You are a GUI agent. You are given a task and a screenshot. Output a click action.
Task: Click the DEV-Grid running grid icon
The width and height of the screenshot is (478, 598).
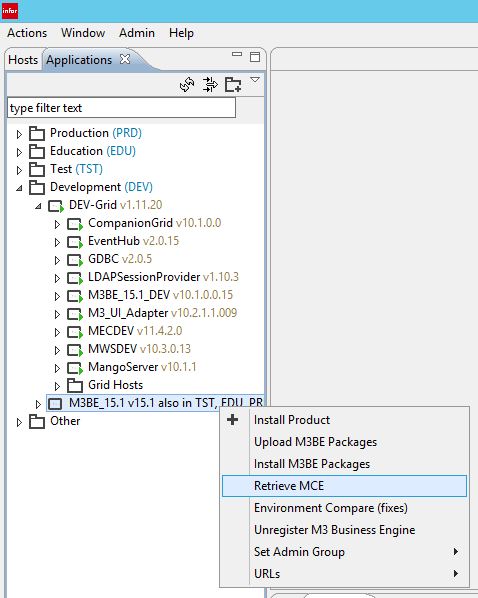(x=56, y=206)
